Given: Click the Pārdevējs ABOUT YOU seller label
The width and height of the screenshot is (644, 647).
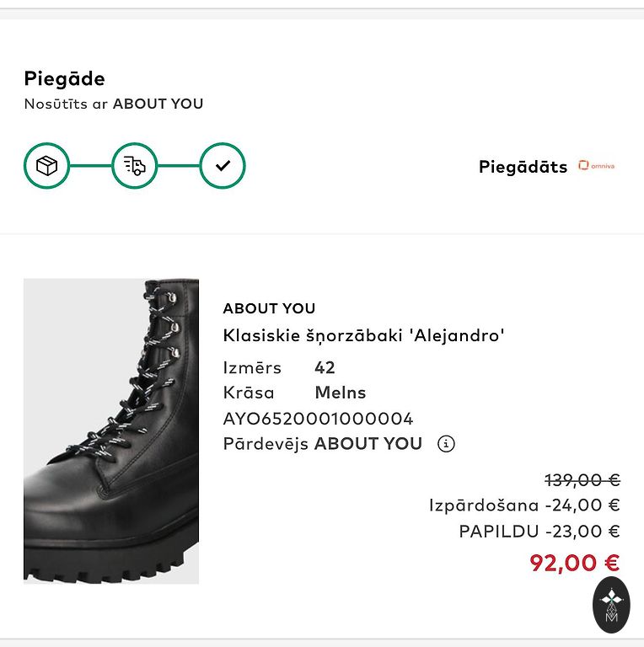Looking at the screenshot, I should (x=322, y=444).
